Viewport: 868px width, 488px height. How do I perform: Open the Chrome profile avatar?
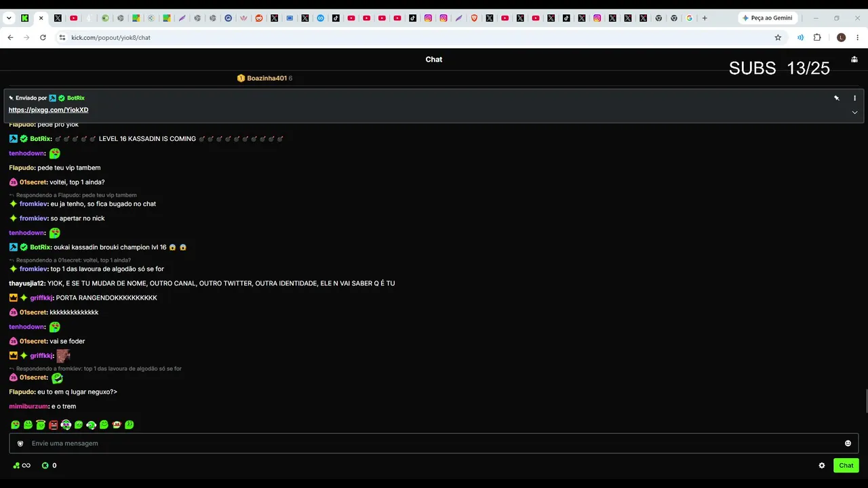point(841,38)
